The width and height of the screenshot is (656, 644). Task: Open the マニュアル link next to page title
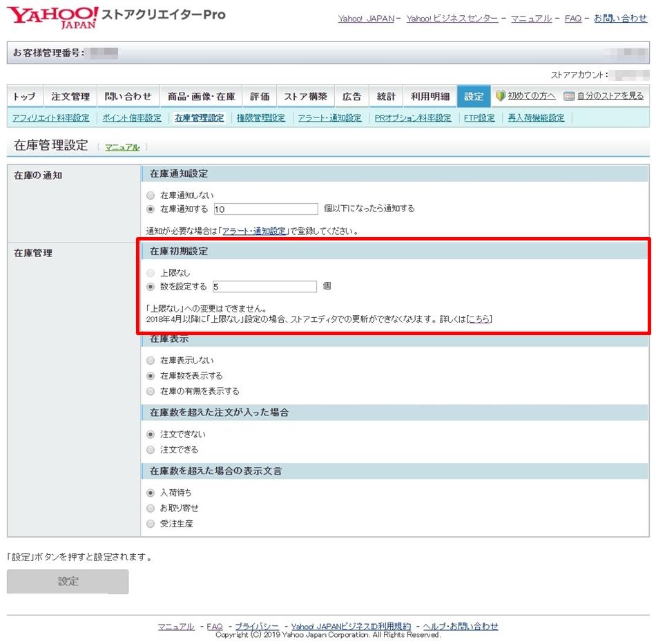tap(122, 147)
